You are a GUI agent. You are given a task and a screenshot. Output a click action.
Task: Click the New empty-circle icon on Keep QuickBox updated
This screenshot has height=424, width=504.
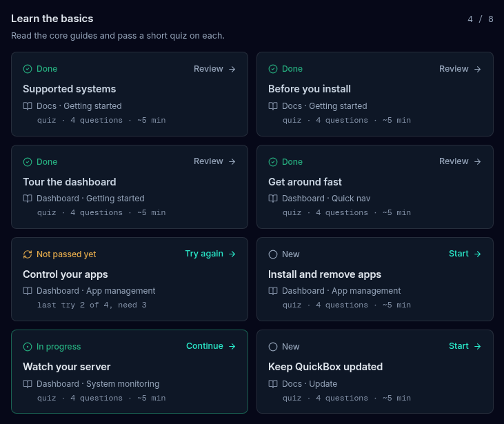(273, 347)
